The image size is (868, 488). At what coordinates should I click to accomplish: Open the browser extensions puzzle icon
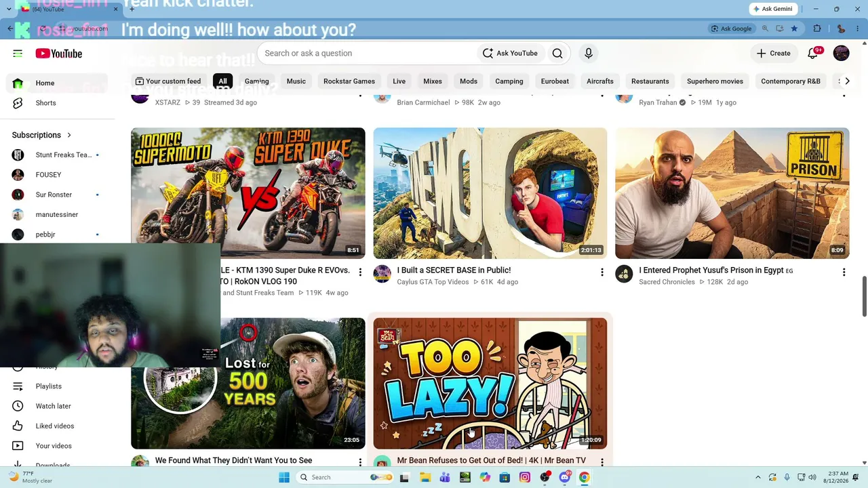tap(817, 28)
